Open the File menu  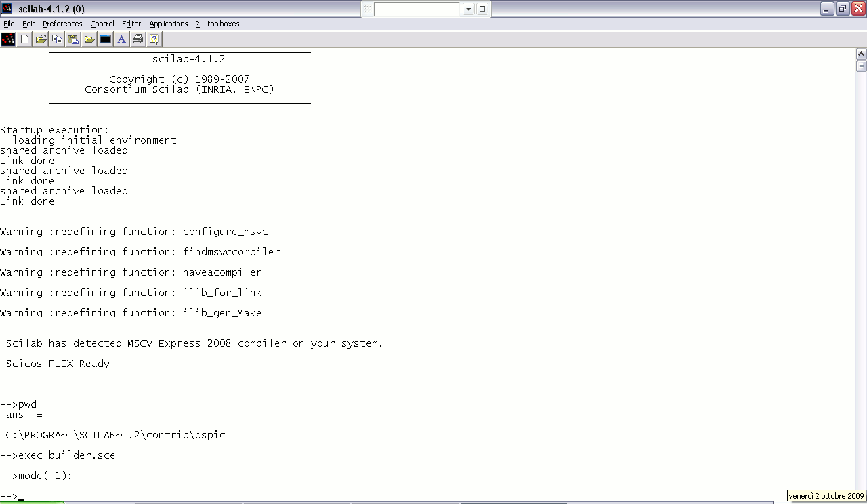(x=9, y=24)
